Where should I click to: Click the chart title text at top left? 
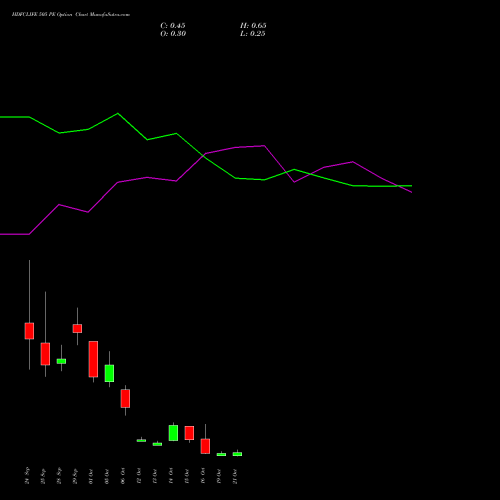point(71,15)
